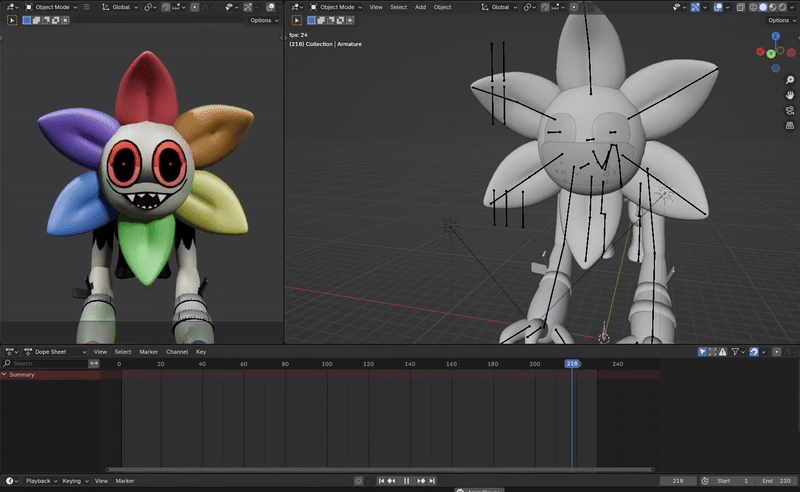This screenshot has height=492, width=800.
Task: Toggle proportional editing in left viewport header
Action: 195,7
